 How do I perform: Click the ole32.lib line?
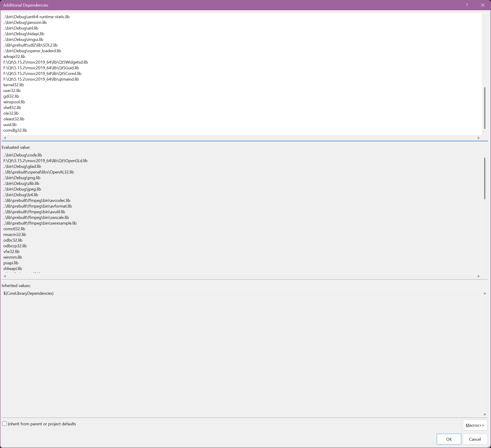tap(11, 113)
